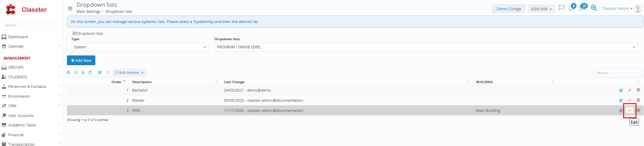
Task: Go to Dashboard in the sidebar
Action: point(18,37)
